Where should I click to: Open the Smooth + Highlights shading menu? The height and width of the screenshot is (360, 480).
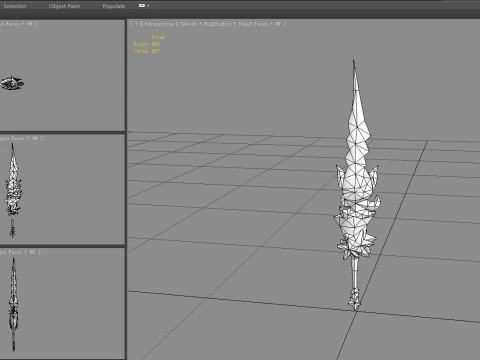point(205,24)
